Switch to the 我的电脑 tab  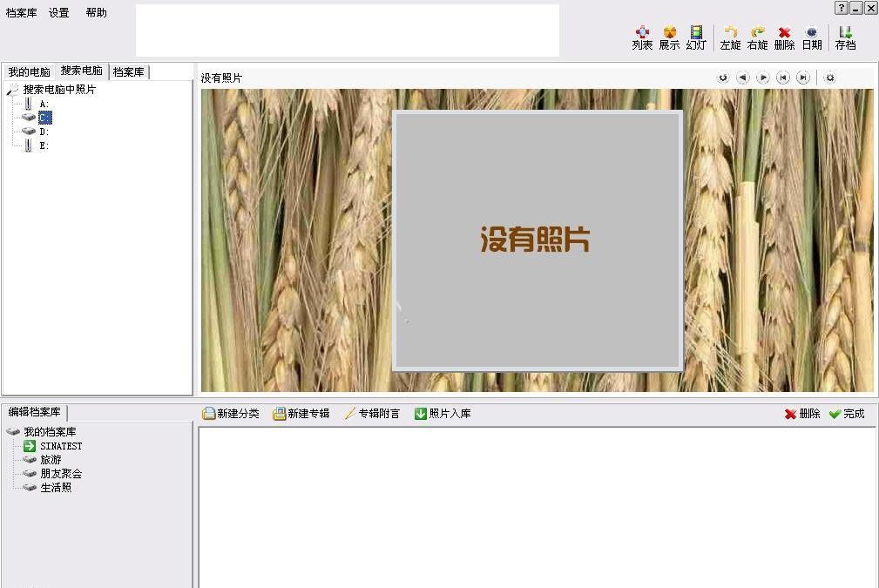(29, 72)
